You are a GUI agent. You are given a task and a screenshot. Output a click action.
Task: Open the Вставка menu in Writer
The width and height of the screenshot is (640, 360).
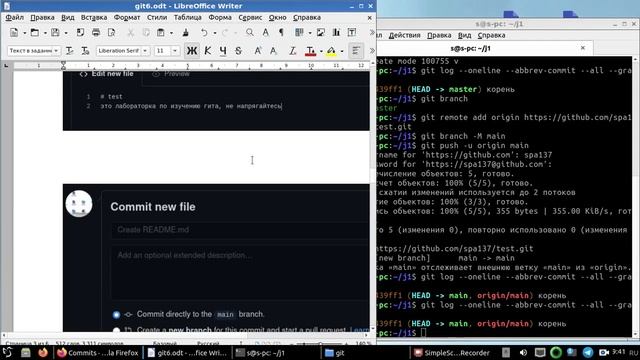94,18
